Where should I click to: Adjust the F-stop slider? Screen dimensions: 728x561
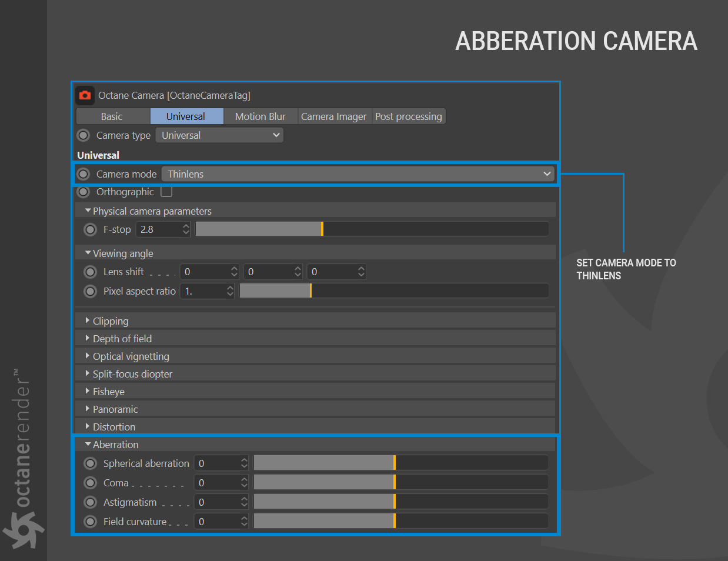point(372,229)
